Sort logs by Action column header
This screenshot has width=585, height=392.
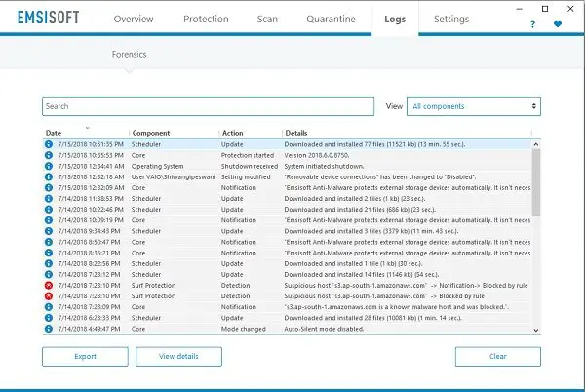tap(232, 133)
